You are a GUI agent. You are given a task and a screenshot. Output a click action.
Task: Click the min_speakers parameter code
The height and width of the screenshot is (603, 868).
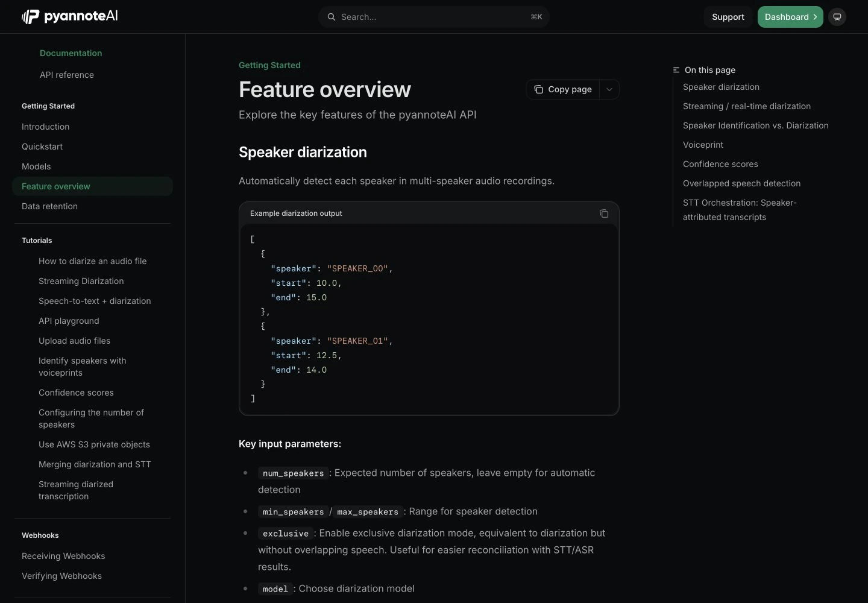(294, 512)
